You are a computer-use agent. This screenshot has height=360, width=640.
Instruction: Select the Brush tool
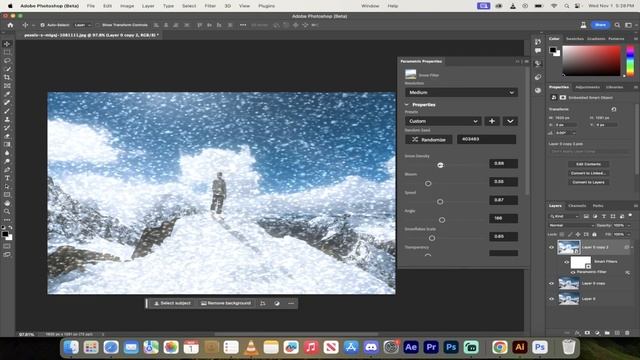click(x=7, y=111)
